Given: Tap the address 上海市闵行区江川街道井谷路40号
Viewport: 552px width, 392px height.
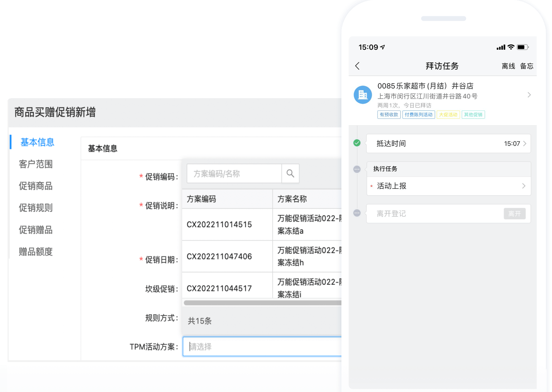Looking at the screenshot, I should 427,96.
